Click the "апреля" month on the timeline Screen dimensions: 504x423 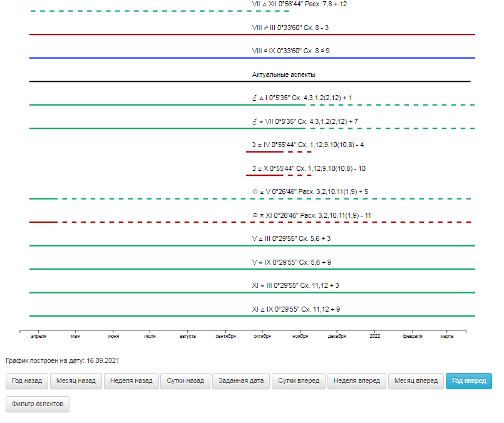(39, 336)
